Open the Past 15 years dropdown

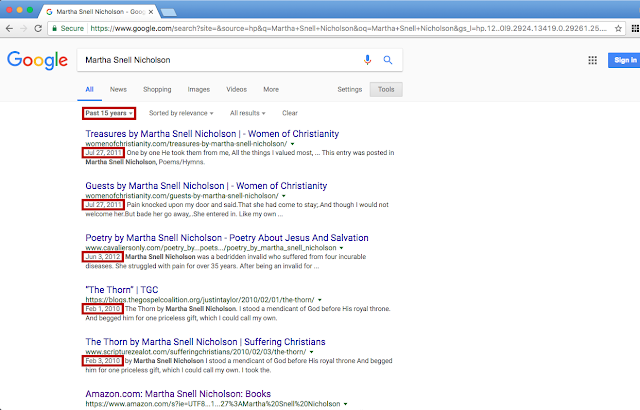click(x=109, y=113)
